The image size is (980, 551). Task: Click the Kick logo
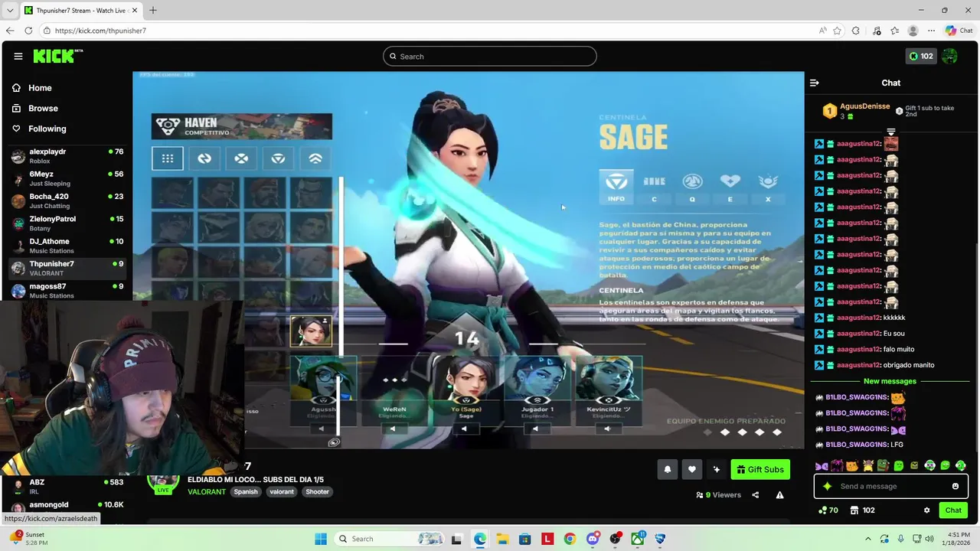57,56
